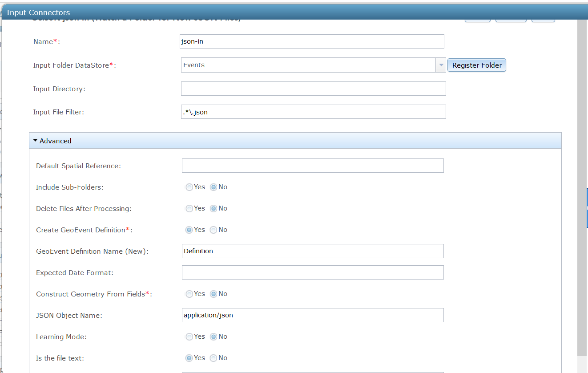Set Create GeoEvent Definition to No

point(213,230)
